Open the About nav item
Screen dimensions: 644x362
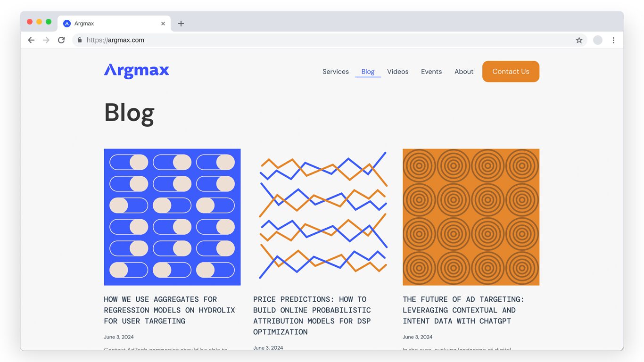[x=464, y=72]
